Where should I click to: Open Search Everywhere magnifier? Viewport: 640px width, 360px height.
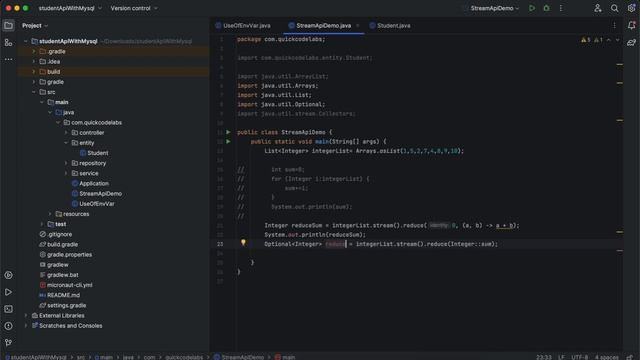614,8
